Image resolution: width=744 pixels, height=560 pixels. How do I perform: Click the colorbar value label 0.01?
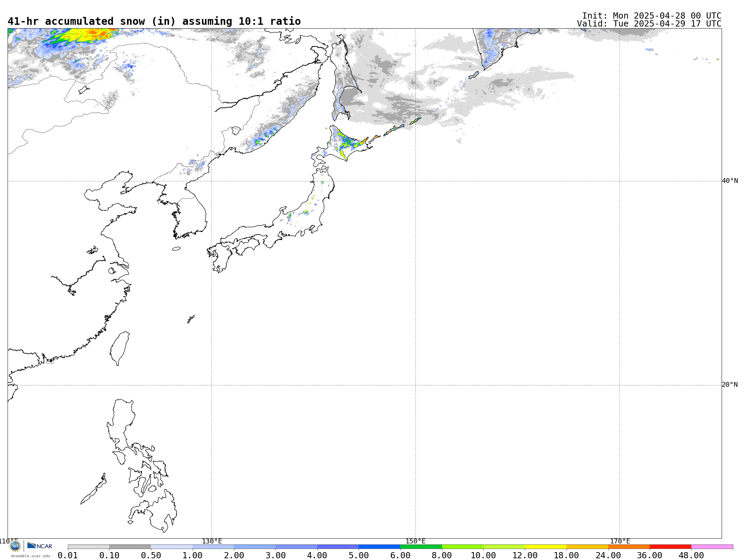click(68, 556)
